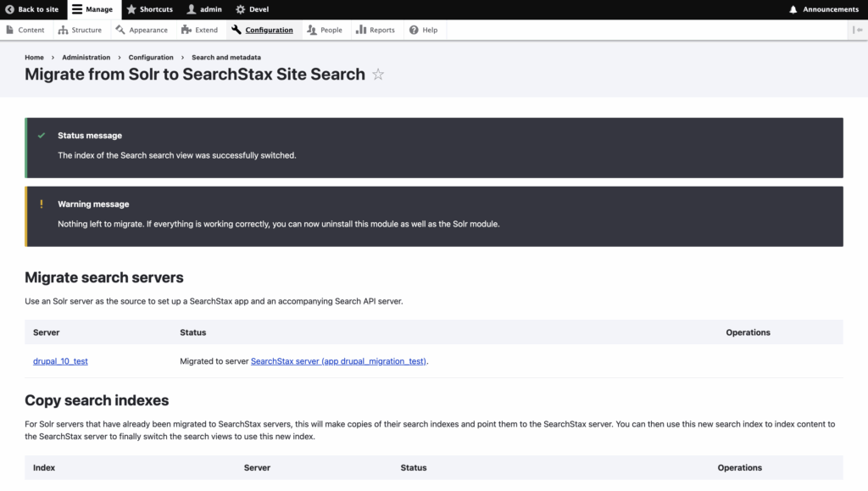Open the Structure menu item
Viewport: 868px width, 491px height.
pyautogui.click(x=81, y=30)
